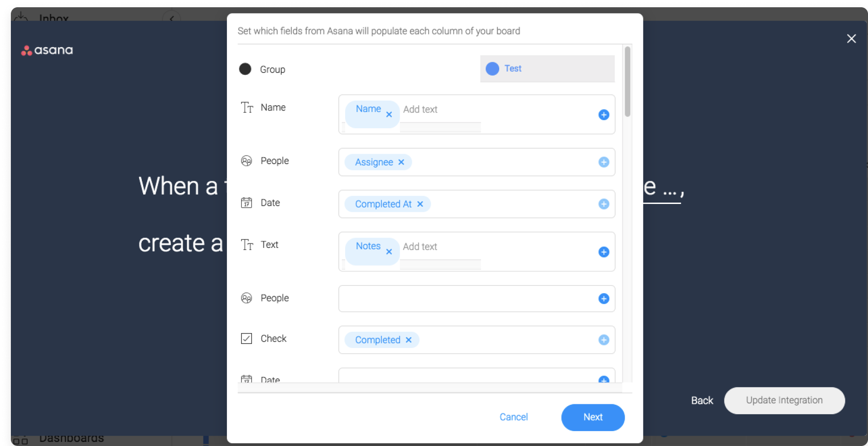Remove the Completed tag from Check field

tap(409, 340)
